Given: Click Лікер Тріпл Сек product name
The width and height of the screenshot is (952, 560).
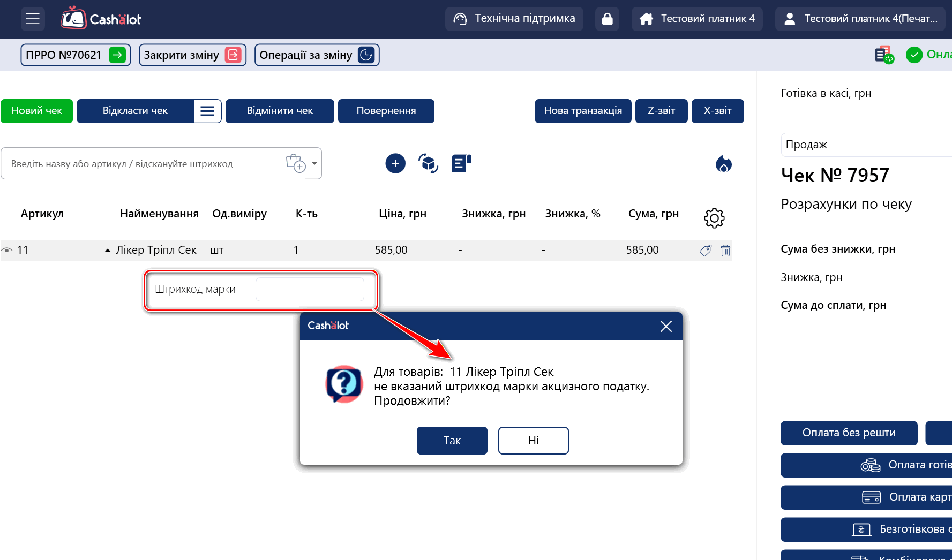Looking at the screenshot, I should pyautogui.click(x=156, y=250).
